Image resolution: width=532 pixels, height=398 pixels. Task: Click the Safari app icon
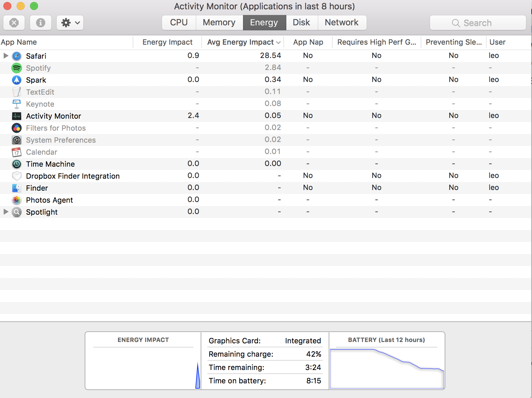[17, 56]
